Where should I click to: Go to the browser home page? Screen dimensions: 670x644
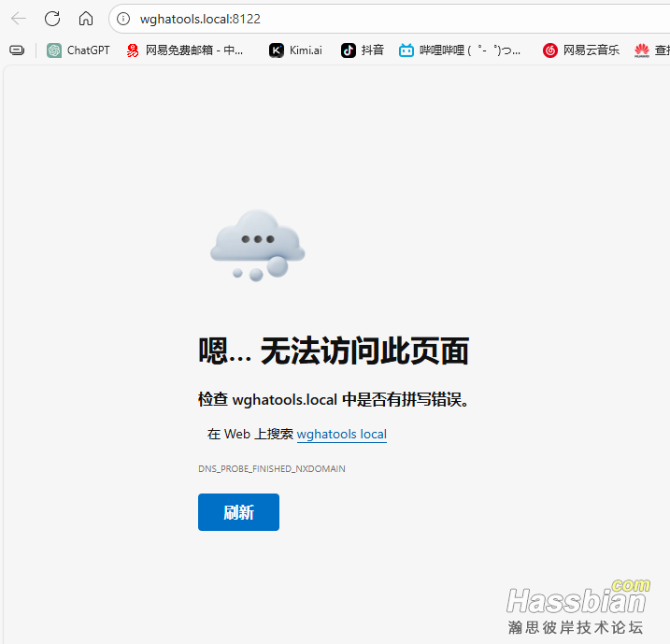[86, 19]
